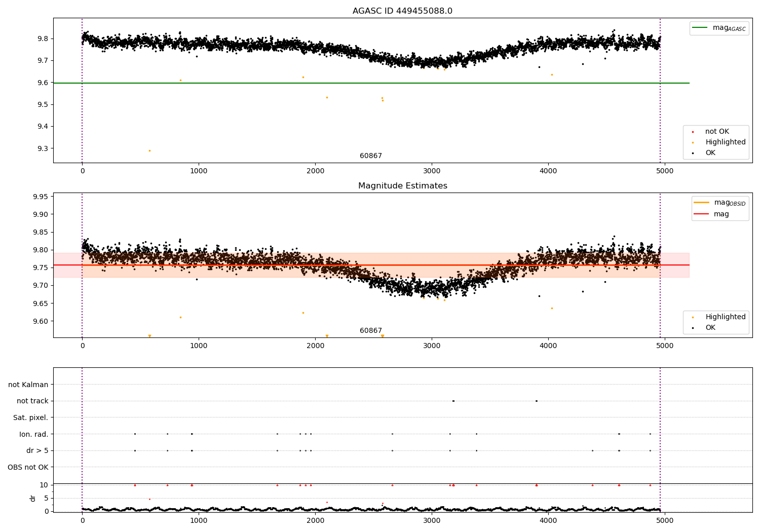Click the '5000' x-tick under the bottom plot
The height and width of the screenshot is (532, 760).
tap(665, 520)
